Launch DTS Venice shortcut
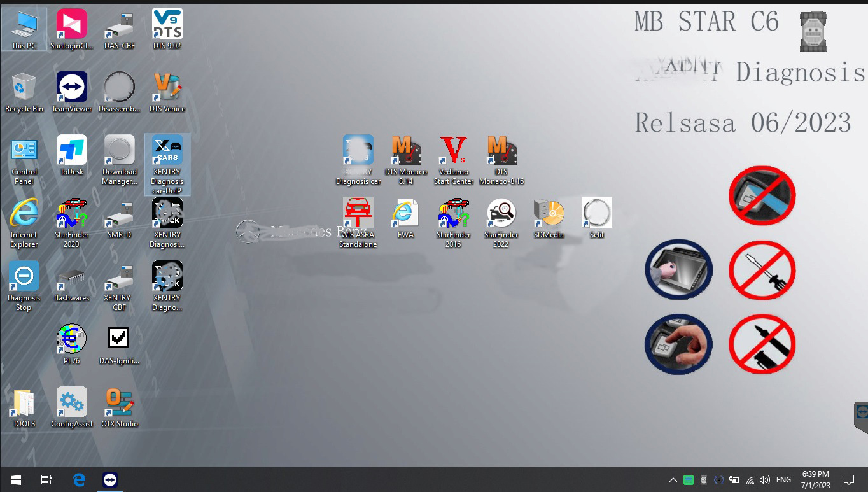This screenshot has height=492, width=868. pyautogui.click(x=167, y=92)
